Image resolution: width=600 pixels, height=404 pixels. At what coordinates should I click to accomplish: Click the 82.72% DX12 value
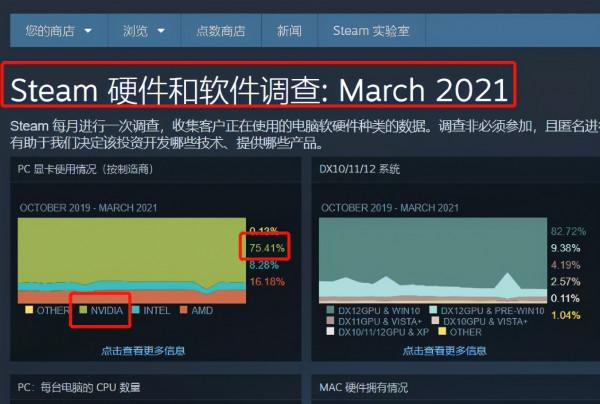coord(568,231)
